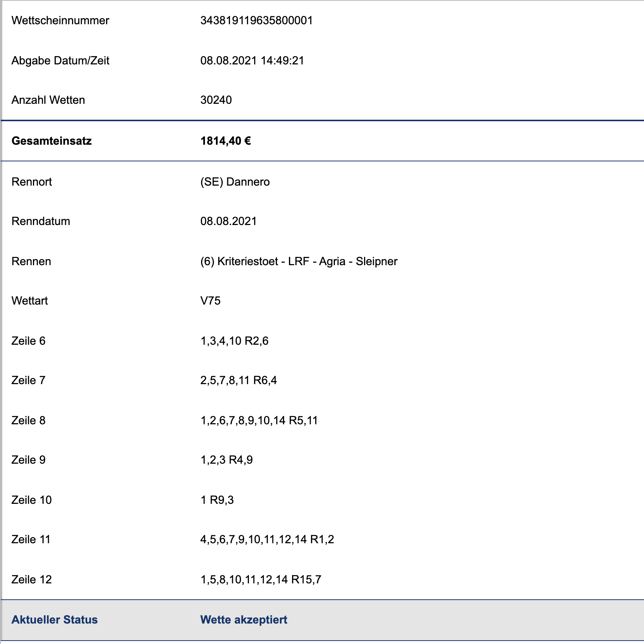The height and width of the screenshot is (644, 644).
Task: Click the Zeile 7 label
Action: [x=28, y=380]
